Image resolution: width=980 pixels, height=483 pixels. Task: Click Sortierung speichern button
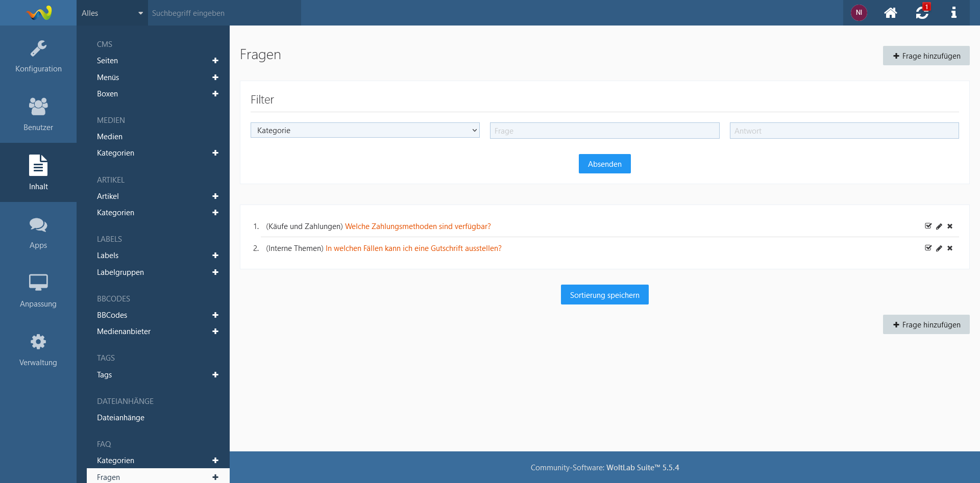(x=604, y=295)
